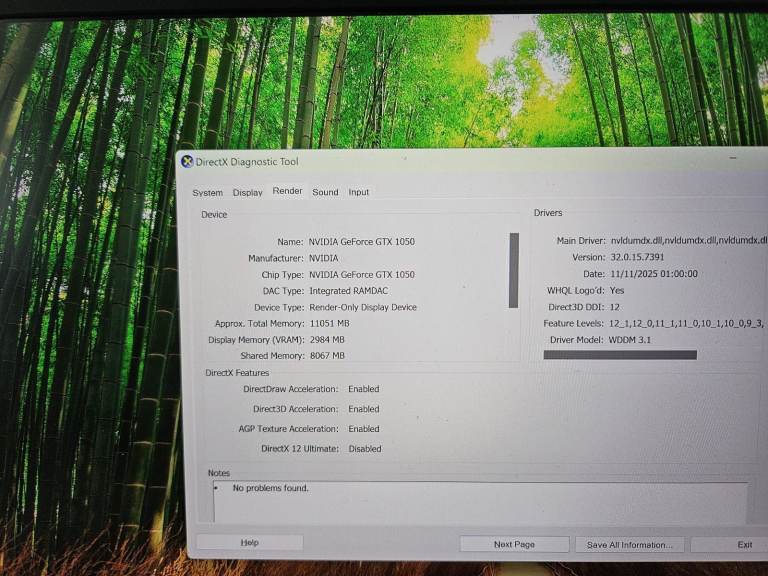Open the Input tab

(359, 192)
